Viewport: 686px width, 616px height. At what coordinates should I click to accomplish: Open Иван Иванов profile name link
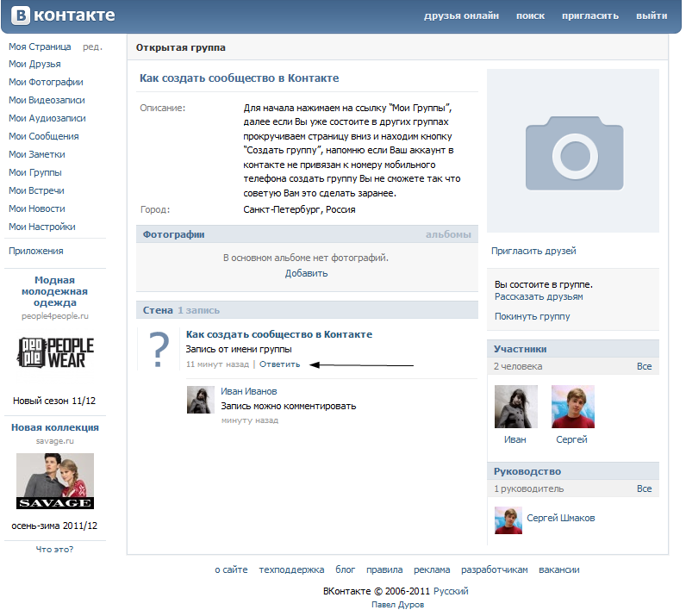[250, 393]
